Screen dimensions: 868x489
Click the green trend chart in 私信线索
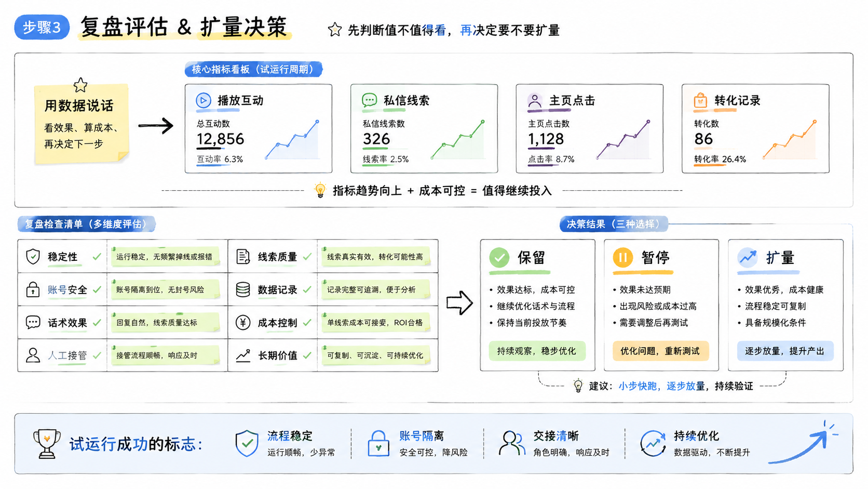458,139
